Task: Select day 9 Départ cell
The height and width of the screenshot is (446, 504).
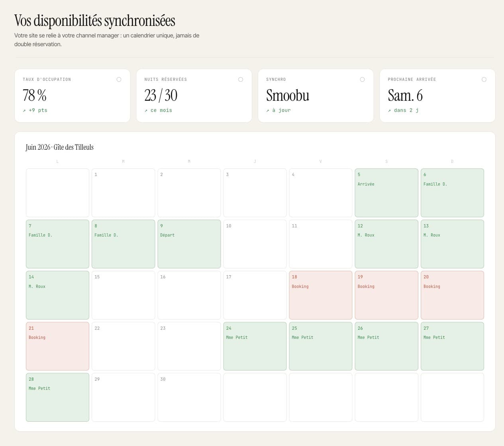Action: (x=189, y=244)
